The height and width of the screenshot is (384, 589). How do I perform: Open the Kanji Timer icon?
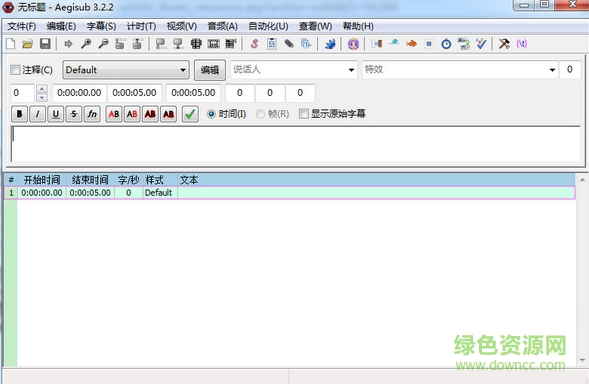point(464,44)
